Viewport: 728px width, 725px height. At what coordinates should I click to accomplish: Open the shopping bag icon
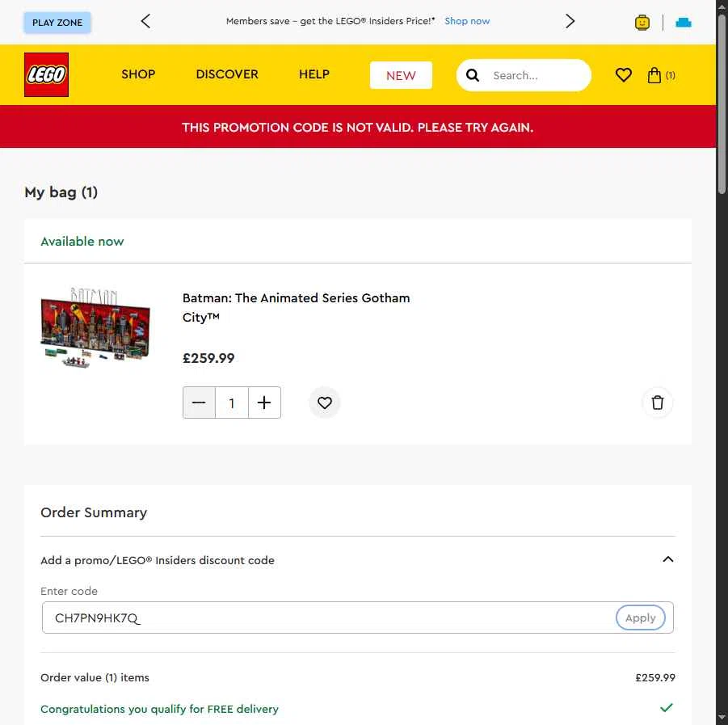[x=654, y=75]
